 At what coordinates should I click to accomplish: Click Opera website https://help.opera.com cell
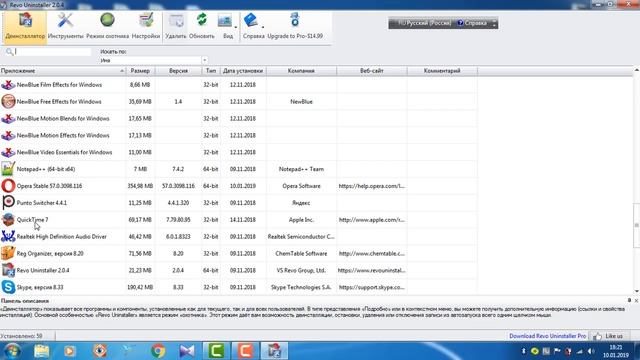coord(371,186)
